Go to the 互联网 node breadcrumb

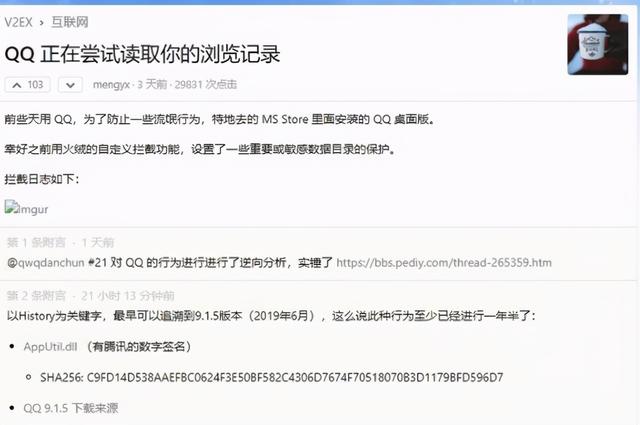click(70, 22)
